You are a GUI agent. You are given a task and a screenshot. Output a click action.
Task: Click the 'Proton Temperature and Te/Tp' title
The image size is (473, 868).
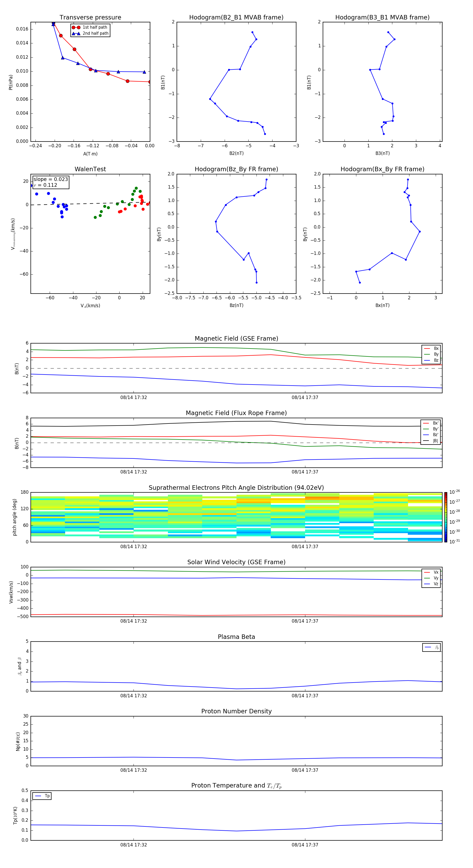click(x=236, y=786)
